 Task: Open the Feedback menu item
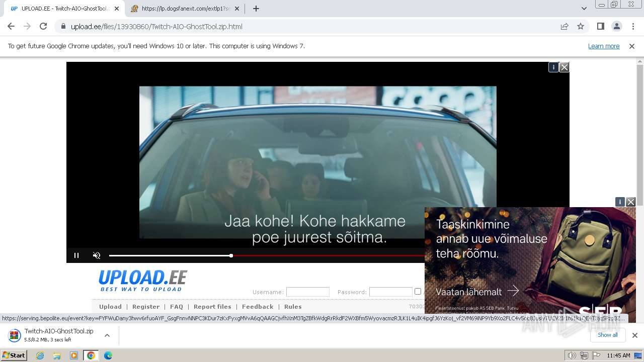pos(258,307)
